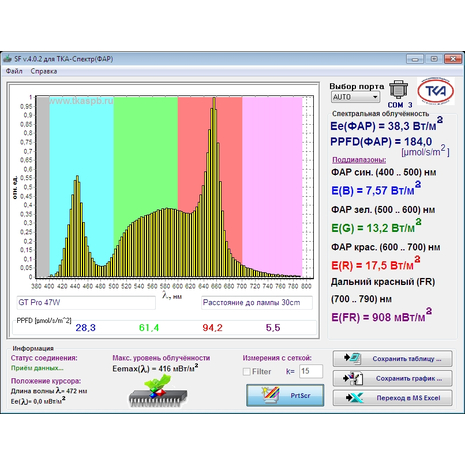Click the Сохранить таблицу button

coord(392,359)
